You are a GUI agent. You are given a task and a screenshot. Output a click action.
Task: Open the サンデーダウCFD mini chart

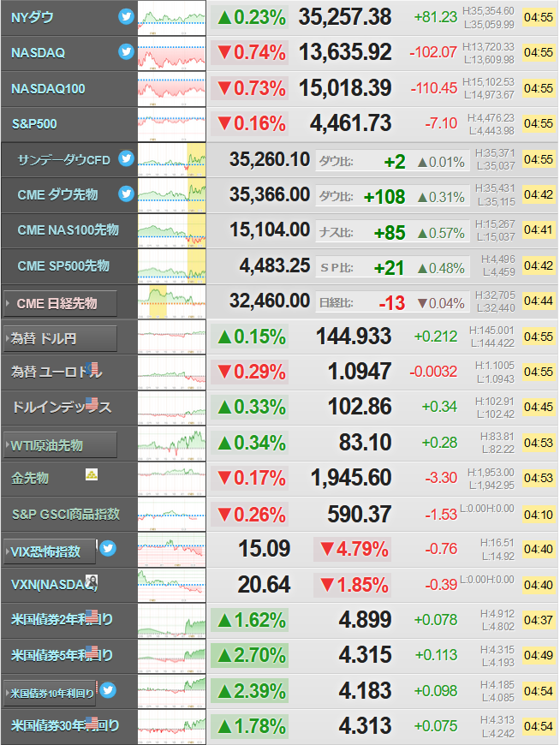[172, 159]
